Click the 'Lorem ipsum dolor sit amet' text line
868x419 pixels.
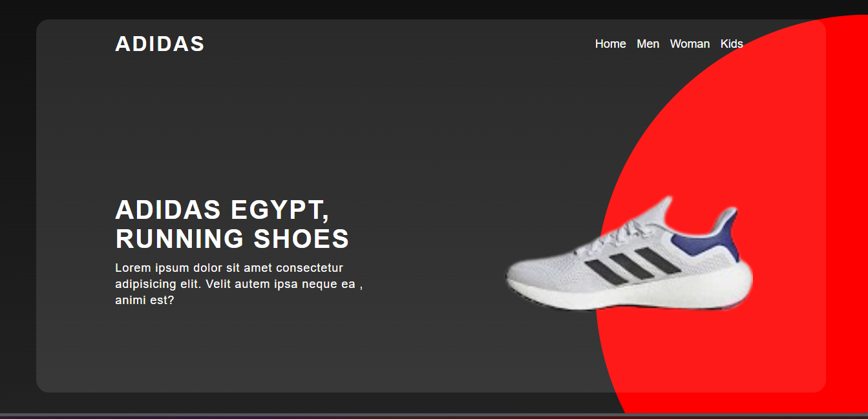(x=229, y=268)
